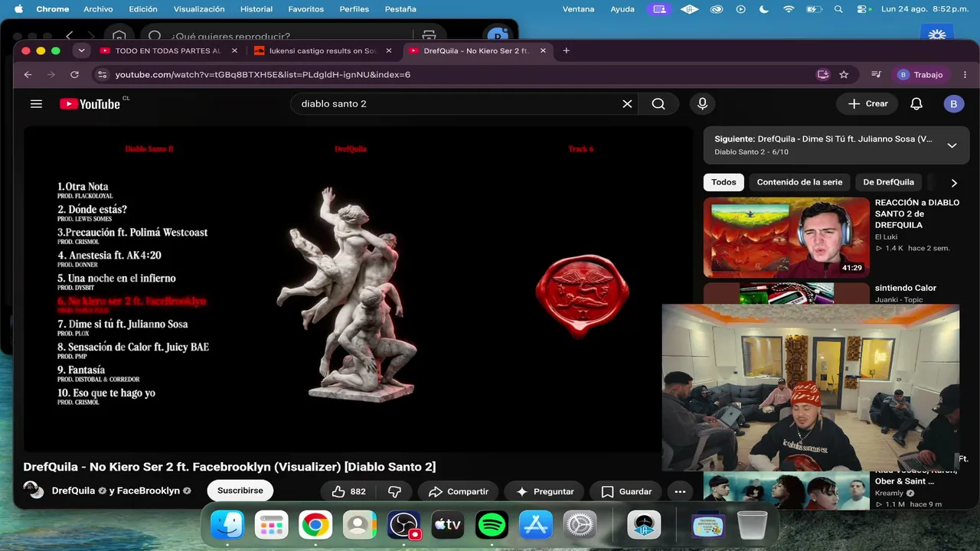Click the DrefQuila channel avatar
The image size is (980, 551).
click(33, 491)
